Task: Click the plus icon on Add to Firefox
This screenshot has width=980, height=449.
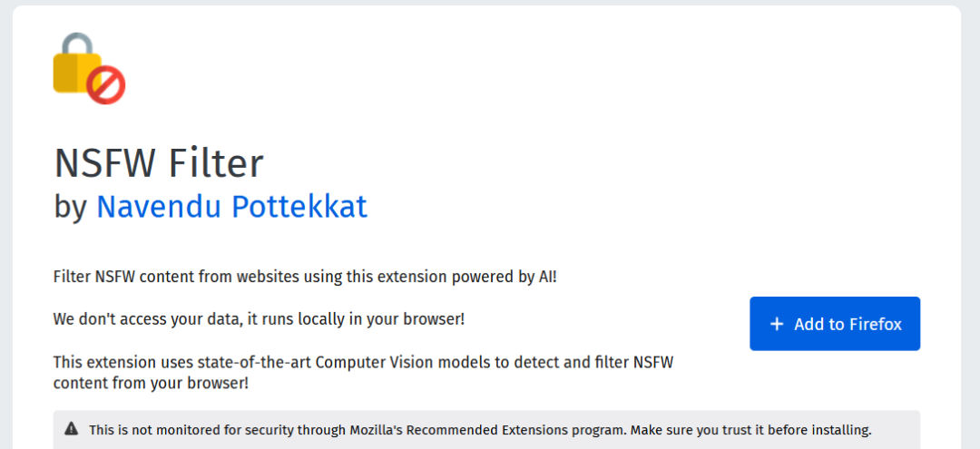Action: point(776,324)
